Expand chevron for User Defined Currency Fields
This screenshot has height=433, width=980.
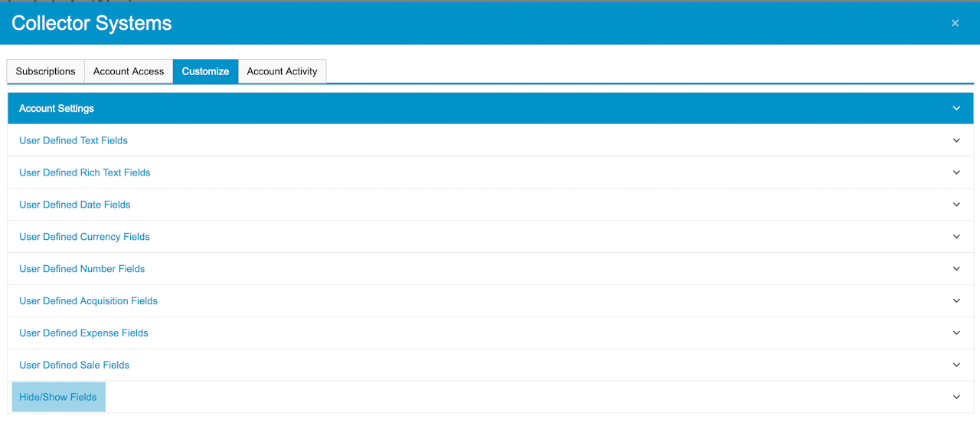coord(956,237)
